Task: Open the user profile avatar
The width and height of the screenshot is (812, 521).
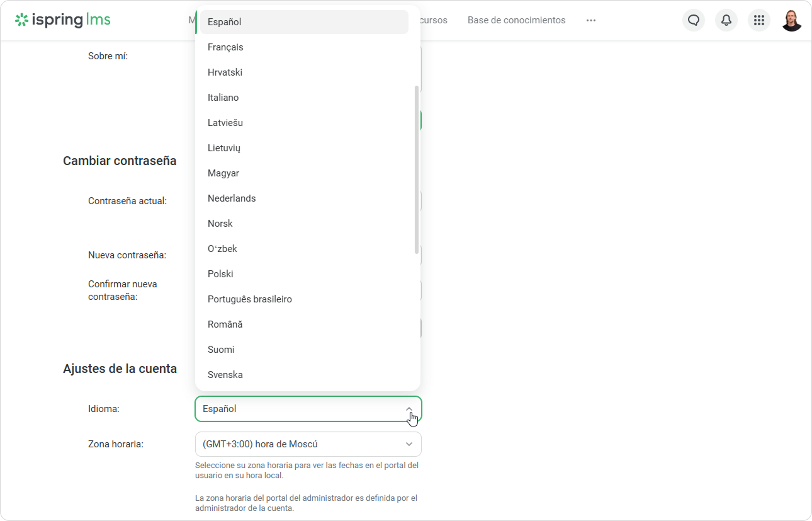Action: (x=791, y=20)
